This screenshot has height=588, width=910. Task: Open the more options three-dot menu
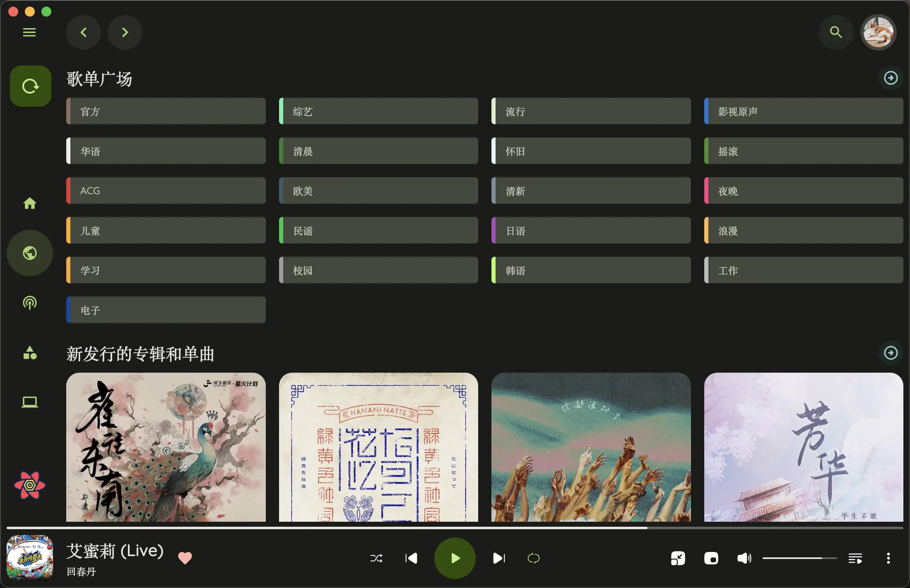pyautogui.click(x=888, y=558)
